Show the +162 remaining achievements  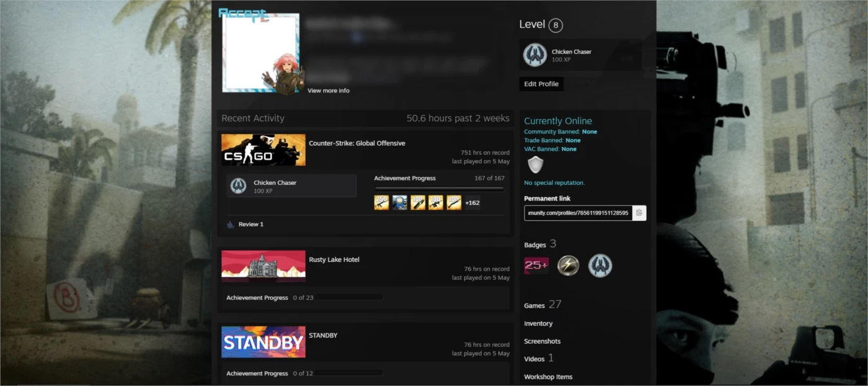472,202
